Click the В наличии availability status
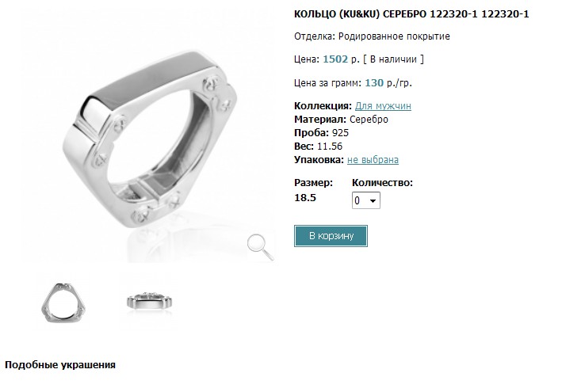 [393, 59]
